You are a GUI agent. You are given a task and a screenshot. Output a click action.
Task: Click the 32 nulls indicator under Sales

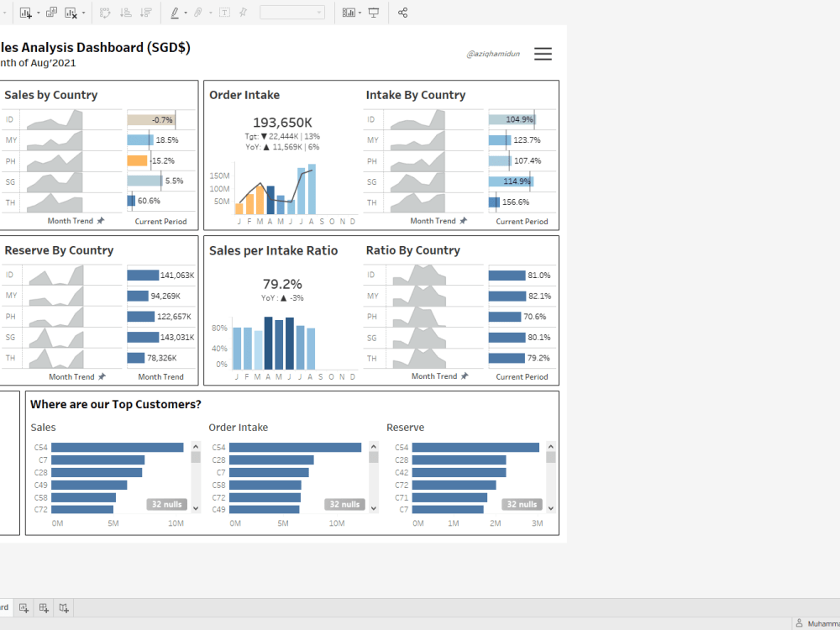coord(166,504)
